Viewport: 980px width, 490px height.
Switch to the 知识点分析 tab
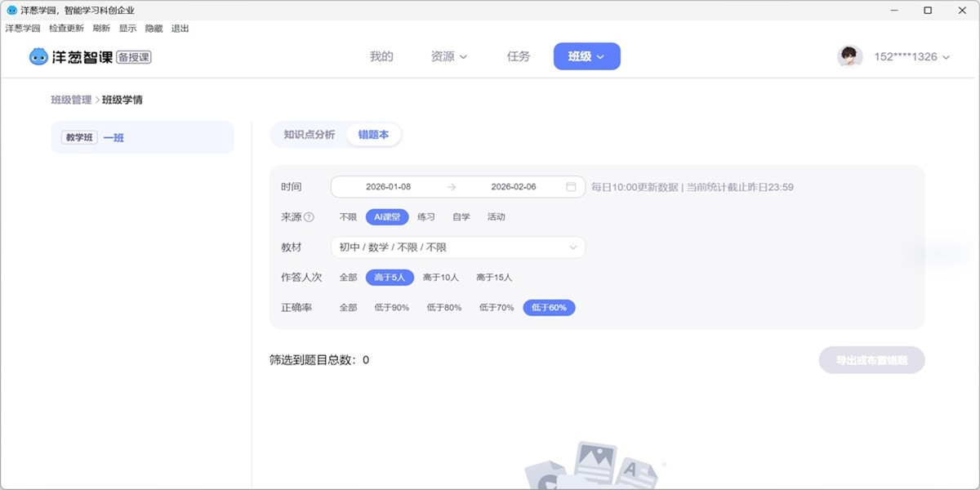click(307, 135)
